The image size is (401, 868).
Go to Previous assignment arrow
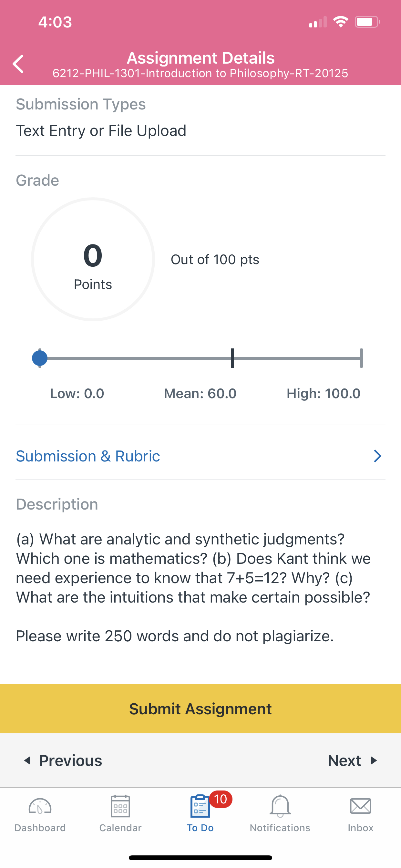tap(27, 760)
